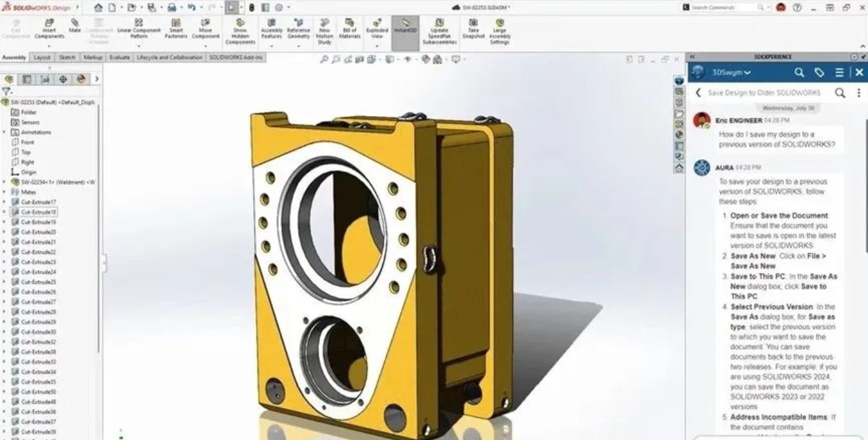Click the New Motion Study icon
Image resolution: width=868 pixels, height=440 pixels.
pos(325,32)
